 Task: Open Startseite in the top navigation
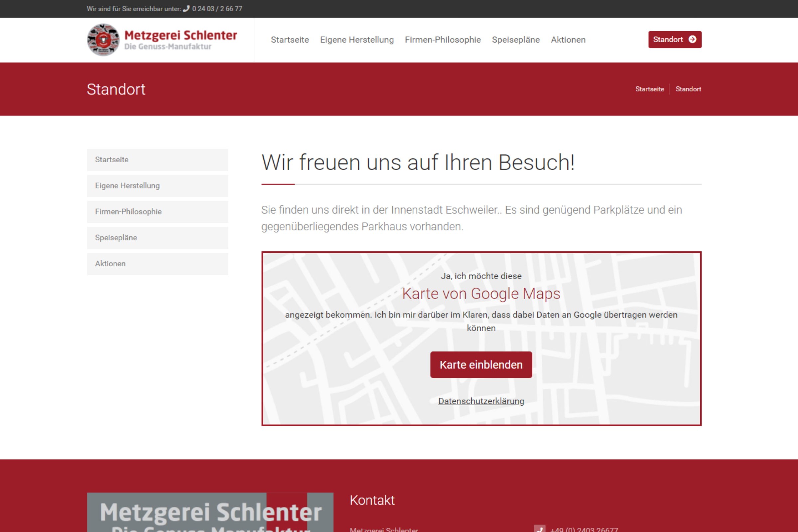(290, 40)
